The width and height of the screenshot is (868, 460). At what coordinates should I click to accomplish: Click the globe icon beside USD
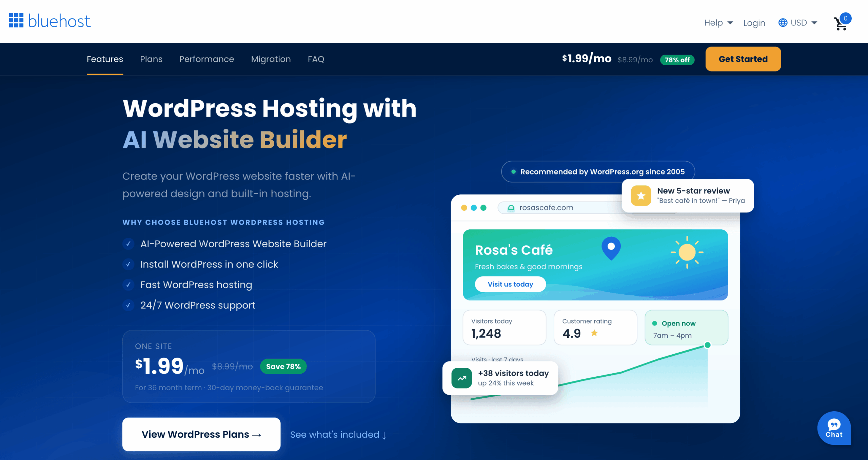783,23
